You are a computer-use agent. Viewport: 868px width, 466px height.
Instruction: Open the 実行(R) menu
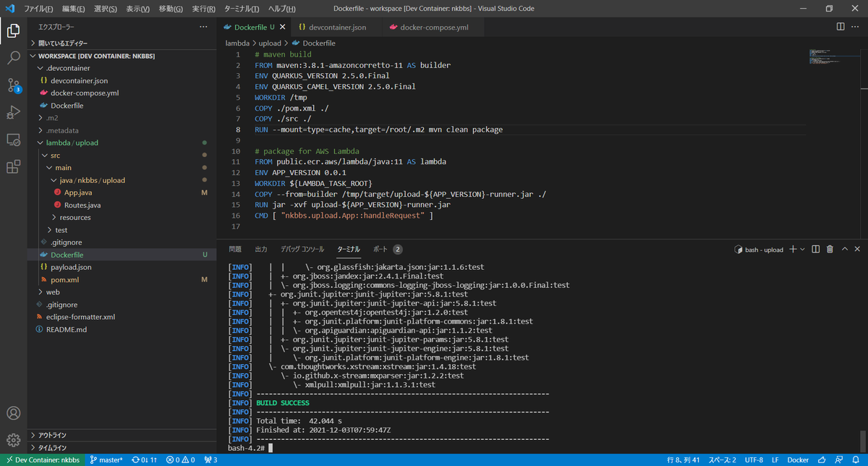click(x=203, y=9)
